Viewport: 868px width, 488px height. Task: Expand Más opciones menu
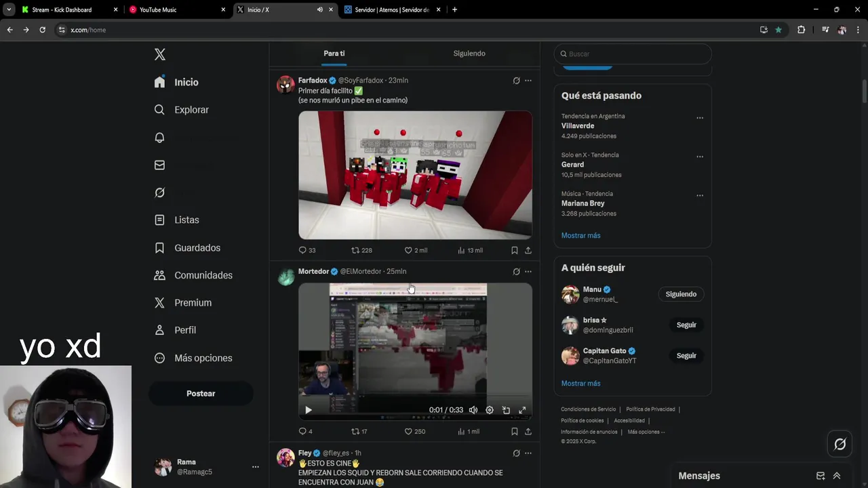(193, 358)
